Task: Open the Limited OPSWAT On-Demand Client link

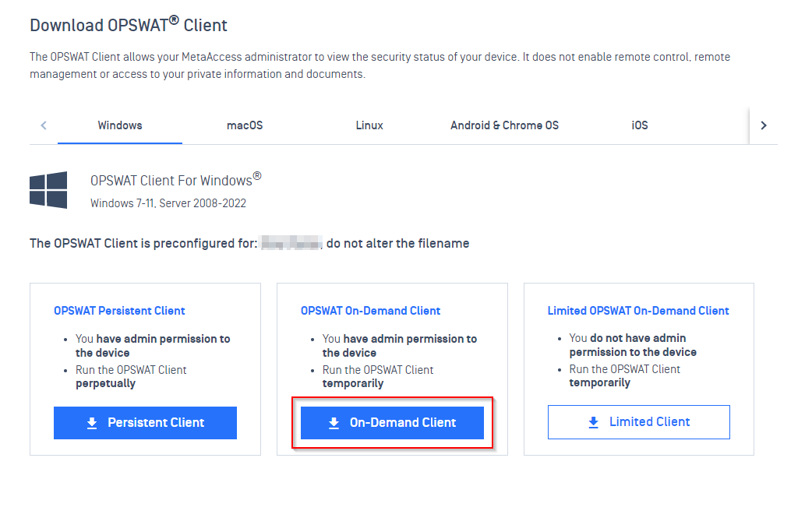Action: click(x=638, y=311)
